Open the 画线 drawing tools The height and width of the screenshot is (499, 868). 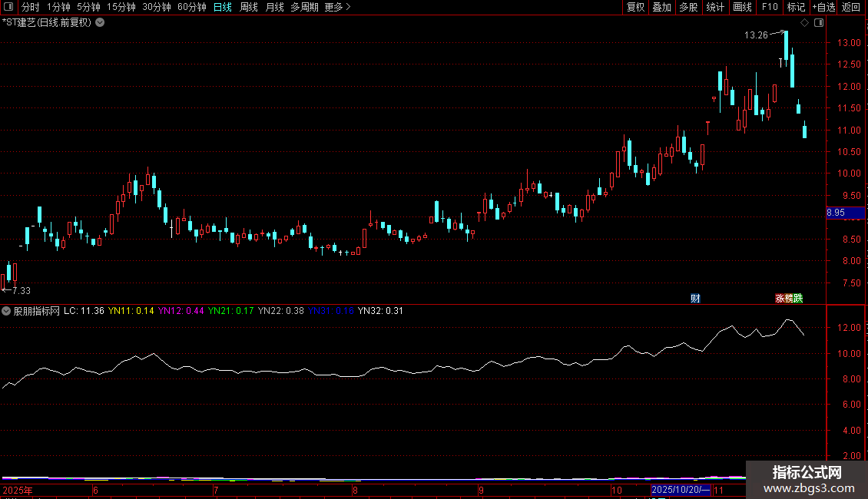742,7
